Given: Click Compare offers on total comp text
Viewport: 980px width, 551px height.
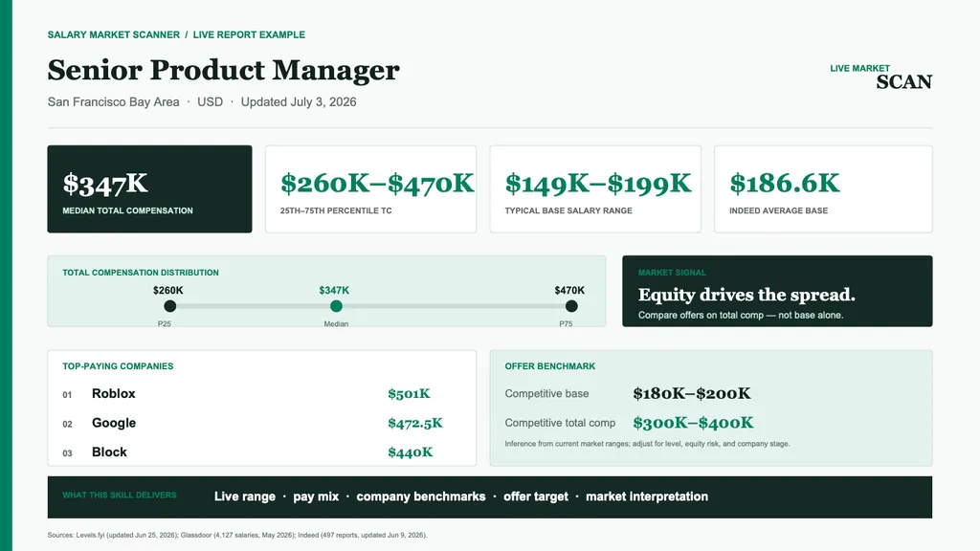Looking at the screenshot, I should pyautogui.click(x=741, y=316).
